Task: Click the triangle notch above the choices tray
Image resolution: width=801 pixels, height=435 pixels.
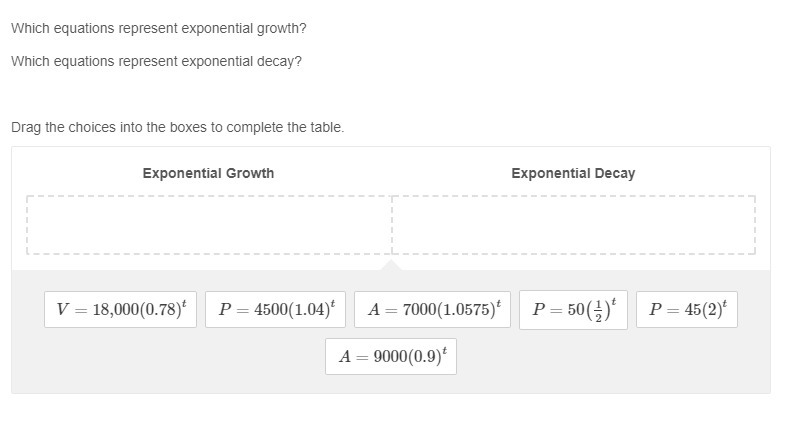Action: pos(391,264)
